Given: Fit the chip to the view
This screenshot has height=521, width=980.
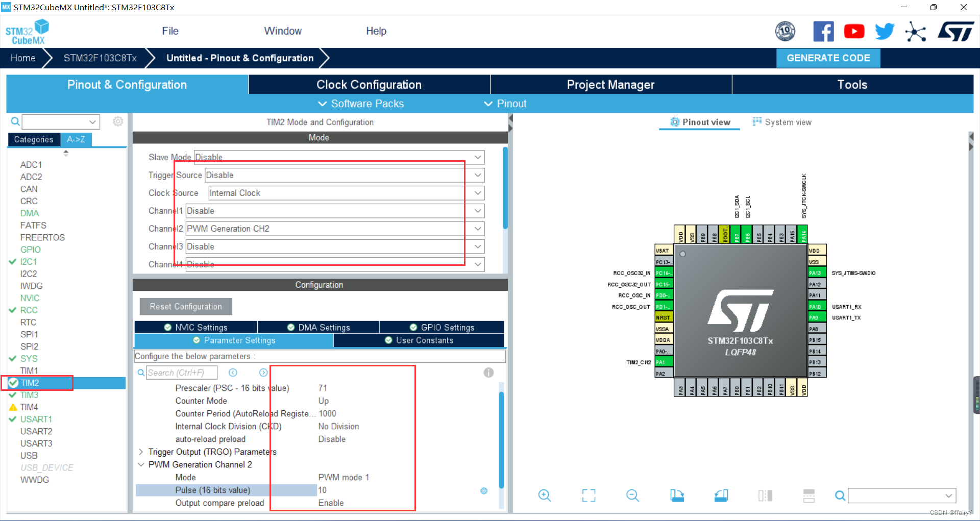Looking at the screenshot, I should 589,495.
